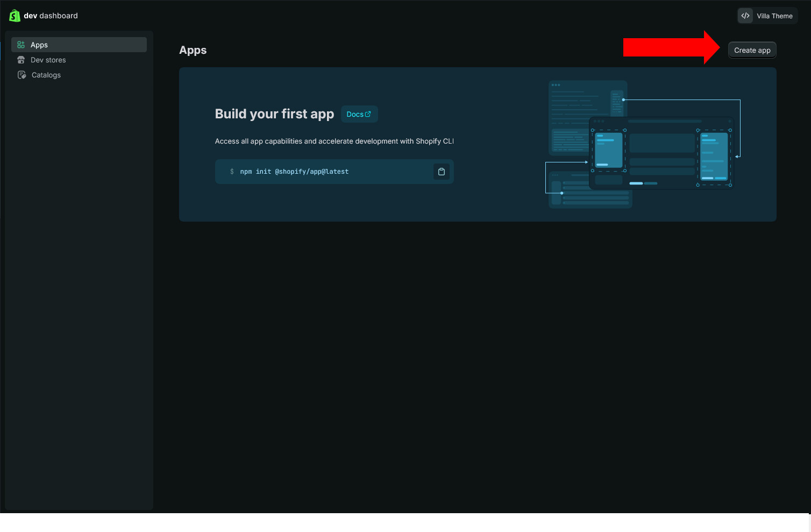811x532 pixels.
Task: Open the Villa Theme account menu
Action: 774,16
